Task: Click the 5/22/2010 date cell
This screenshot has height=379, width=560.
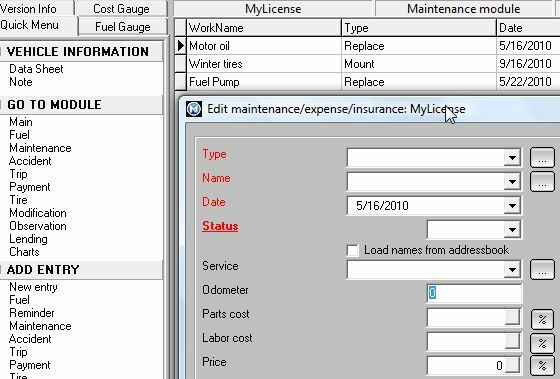Action: (x=528, y=82)
